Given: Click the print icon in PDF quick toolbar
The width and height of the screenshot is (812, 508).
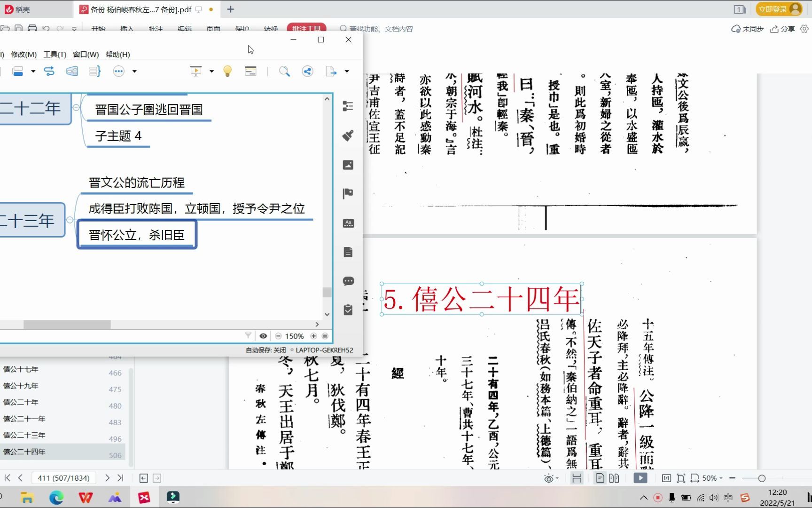Looking at the screenshot, I should coord(32,29).
